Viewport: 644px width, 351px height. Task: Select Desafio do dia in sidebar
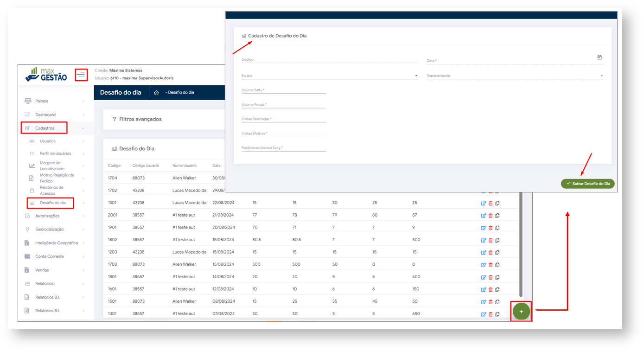tap(52, 203)
